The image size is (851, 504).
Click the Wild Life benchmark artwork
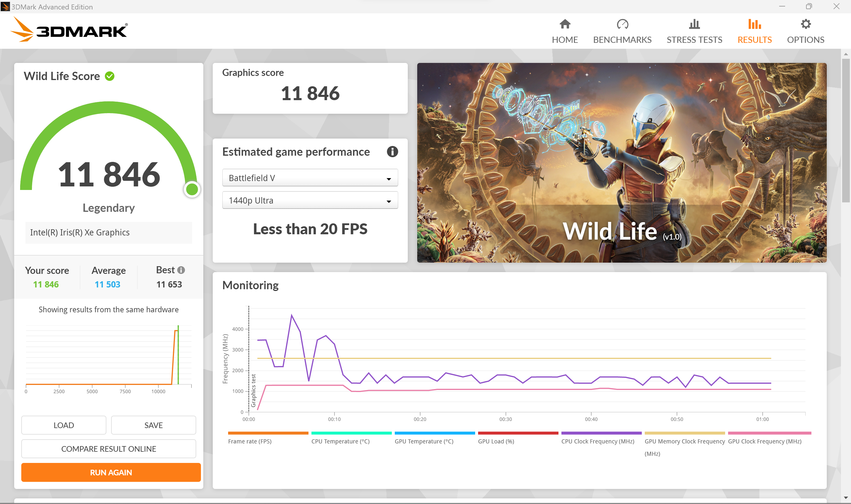coord(621,162)
